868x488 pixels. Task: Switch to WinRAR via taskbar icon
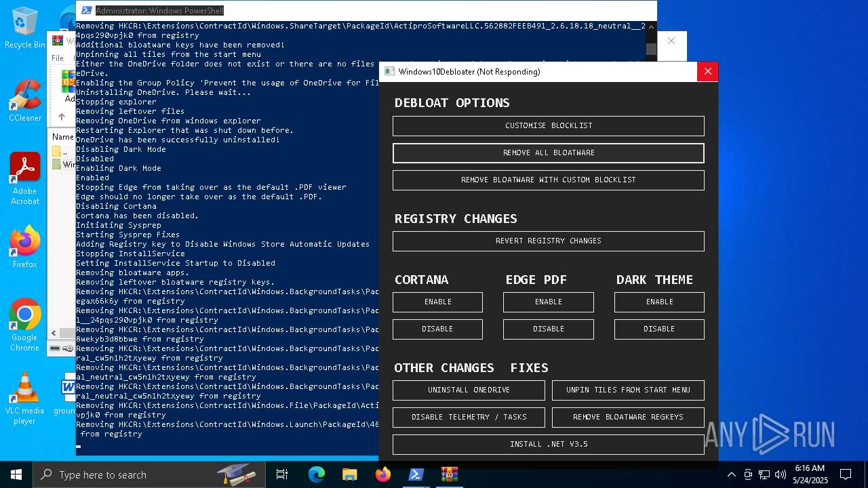pos(449,474)
